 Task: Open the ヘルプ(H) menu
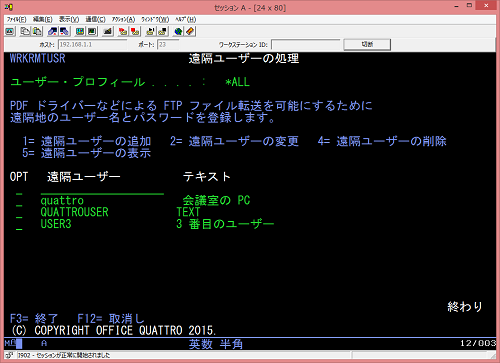tap(186, 19)
